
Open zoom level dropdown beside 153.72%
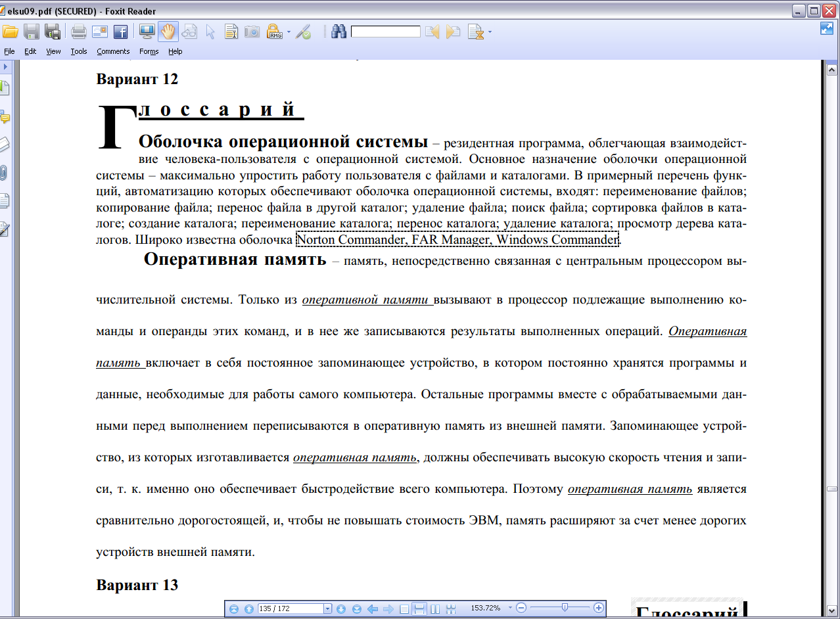point(509,608)
